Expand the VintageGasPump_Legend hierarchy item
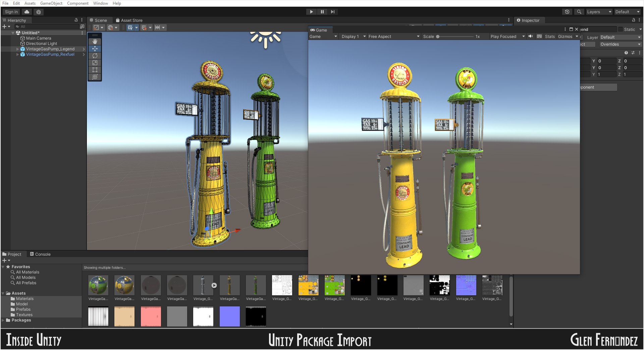Viewport: 644px width, 350px height. pyautogui.click(x=18, y=49)
